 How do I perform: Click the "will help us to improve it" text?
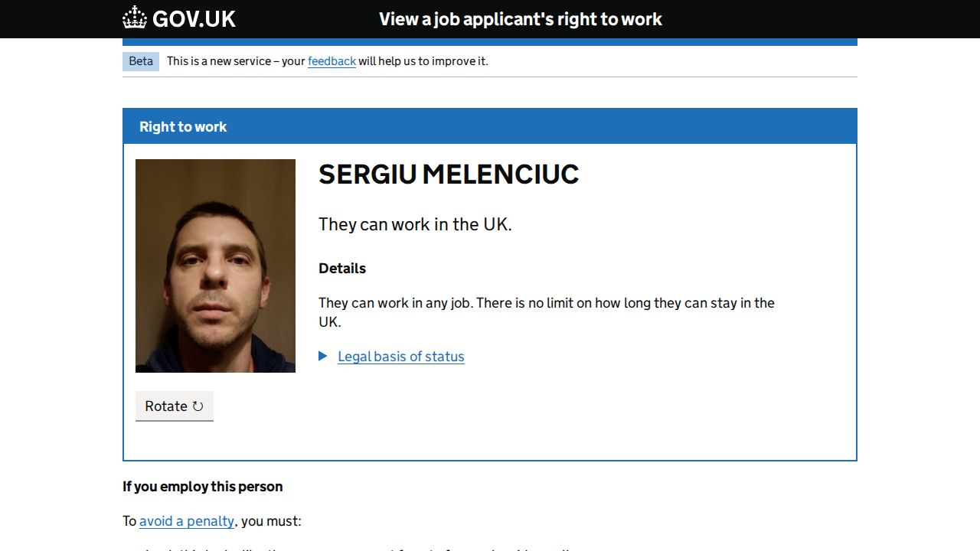pos(423,61)
